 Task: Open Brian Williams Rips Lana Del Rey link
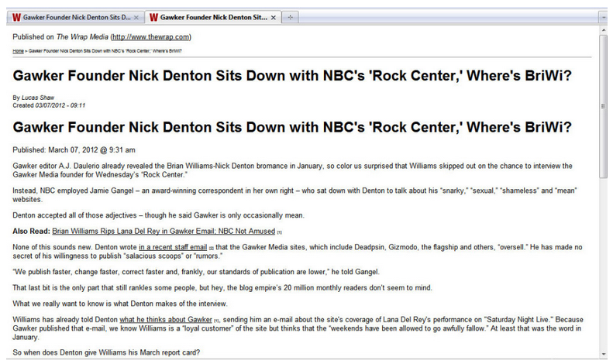[x=164, y=232]
